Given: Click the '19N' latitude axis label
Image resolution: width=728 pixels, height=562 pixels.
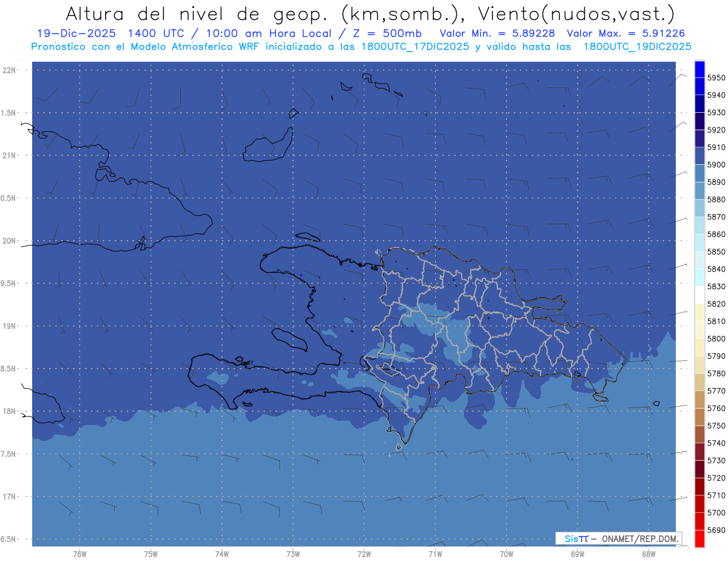Looking at the screenshot, I should (10, 326).
